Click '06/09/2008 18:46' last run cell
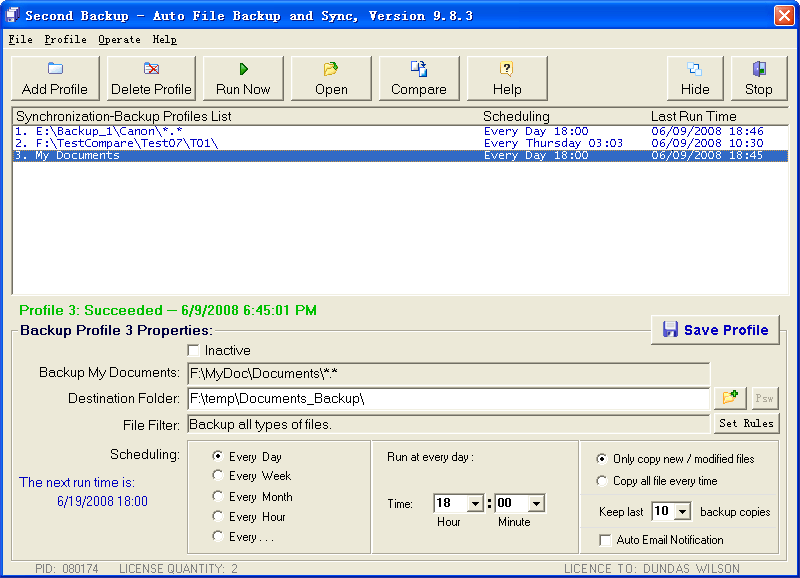The height and width of the screenshot is (578, 800). 707,131
